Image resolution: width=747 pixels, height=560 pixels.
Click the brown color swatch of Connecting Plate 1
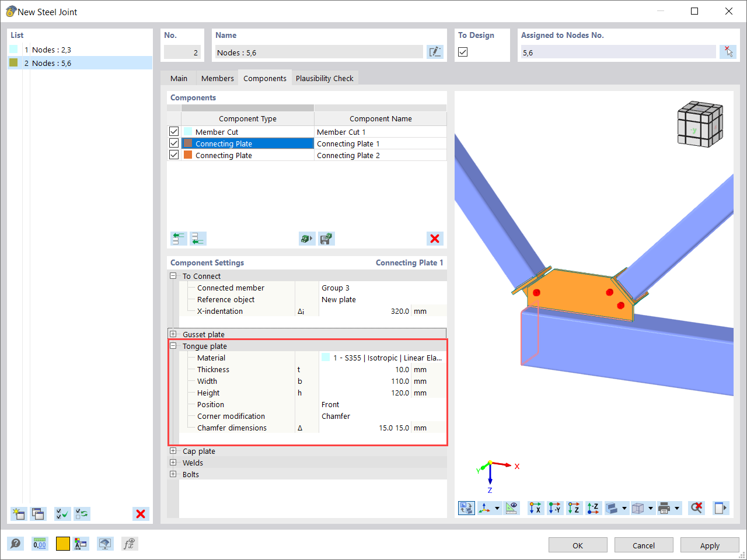coord(188,143)
